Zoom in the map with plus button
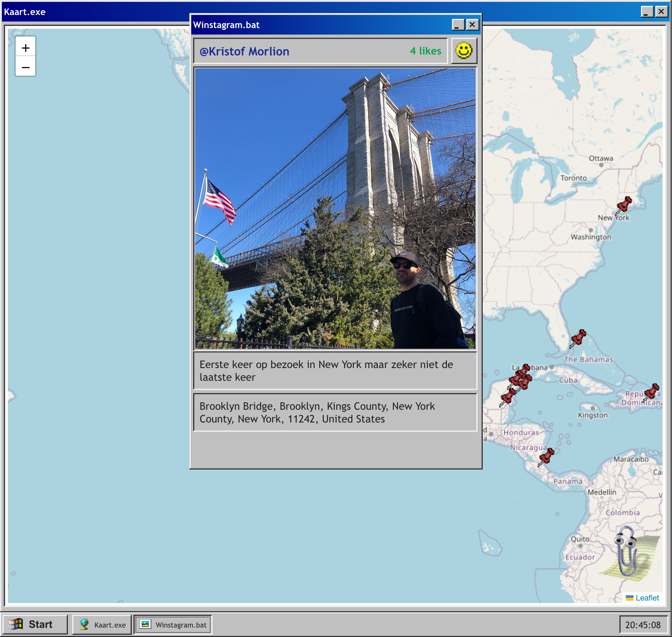672x637 pixels. (25, 48)
